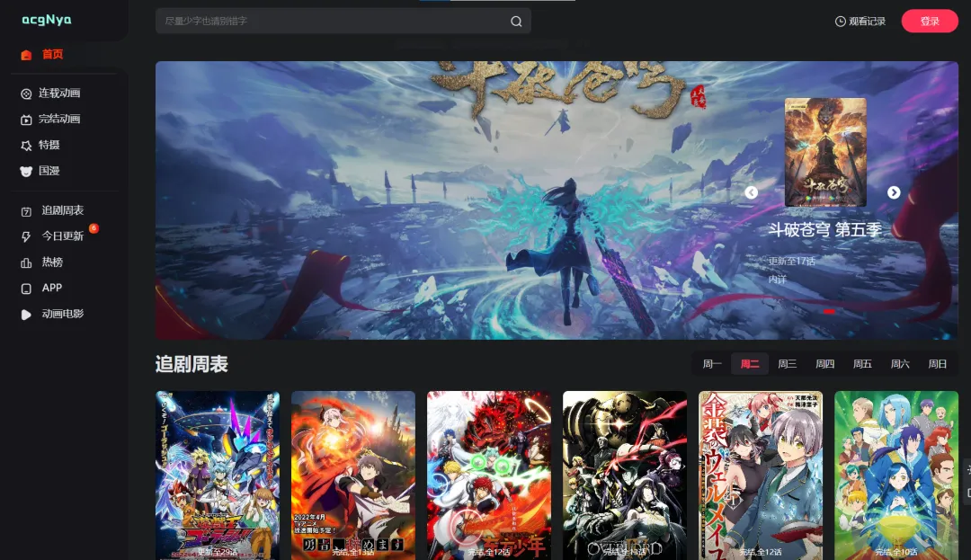The width and height of the screenshot is (971, 560).
Task: Click the 追剧周表 calendar icon
Action: [x=26, y=211]
